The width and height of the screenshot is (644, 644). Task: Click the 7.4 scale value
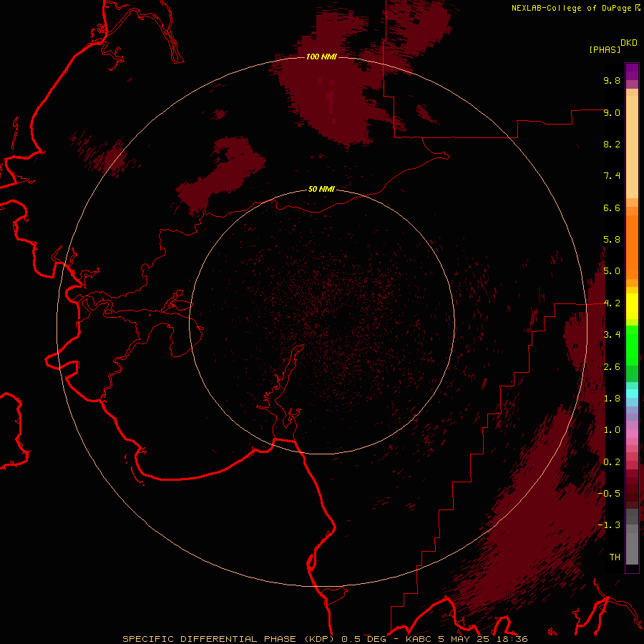[x=612, y=176]
